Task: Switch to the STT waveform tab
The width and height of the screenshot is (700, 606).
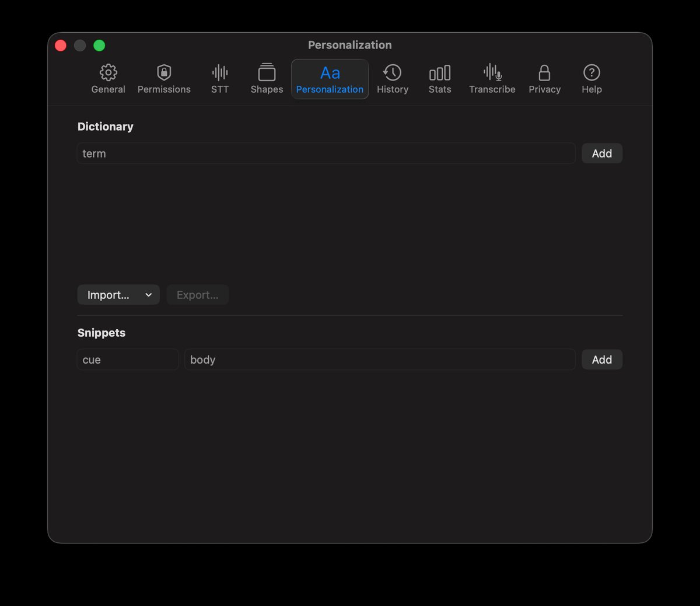Action: (220, 79)
